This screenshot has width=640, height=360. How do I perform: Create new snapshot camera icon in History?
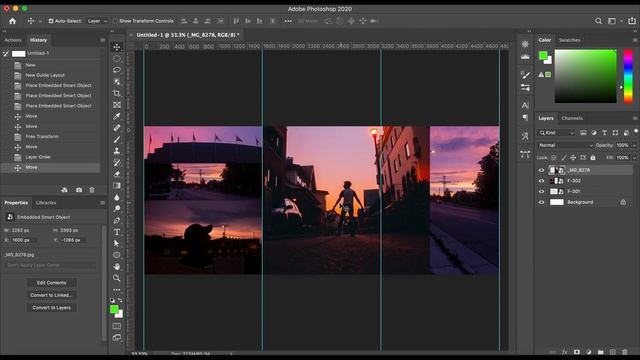tap(79, 190)
